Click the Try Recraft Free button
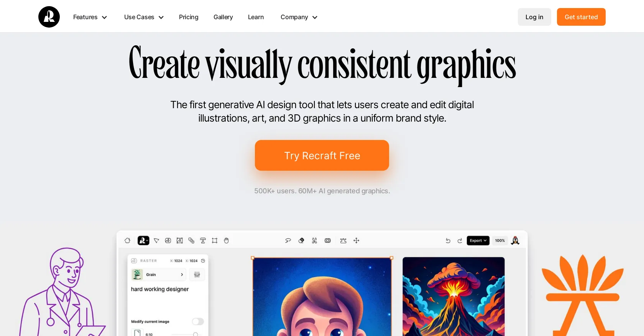This screenshot has width=644, height=336. [x=322, y=155]
